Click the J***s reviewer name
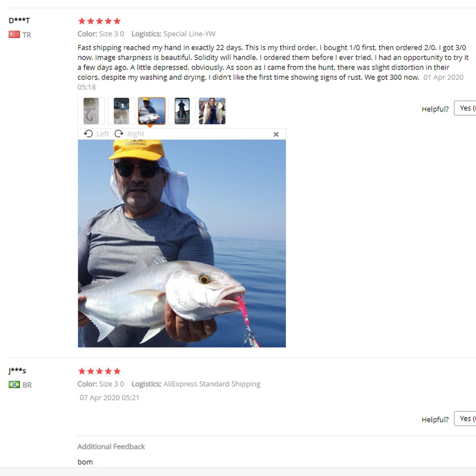476x476 pixels. click(x=17, y=371)
